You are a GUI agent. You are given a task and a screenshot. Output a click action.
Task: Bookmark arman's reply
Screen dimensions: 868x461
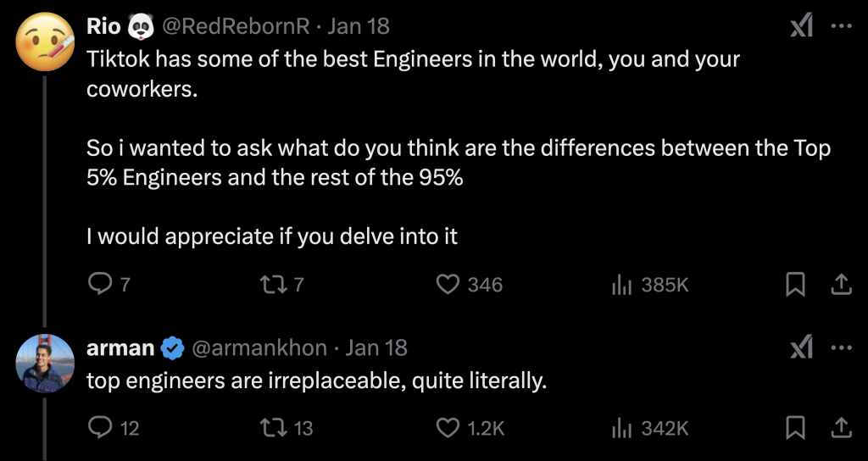[x=795, y=428]
